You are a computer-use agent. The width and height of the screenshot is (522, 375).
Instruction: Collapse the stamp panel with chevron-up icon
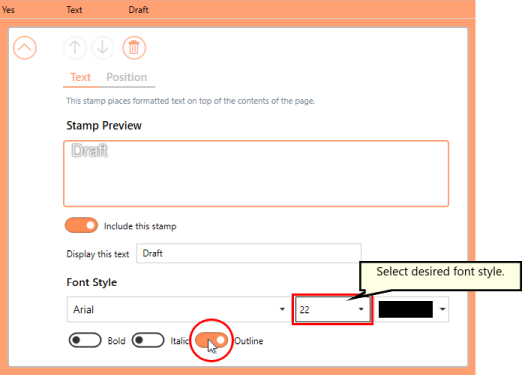[x=25, y=48]
